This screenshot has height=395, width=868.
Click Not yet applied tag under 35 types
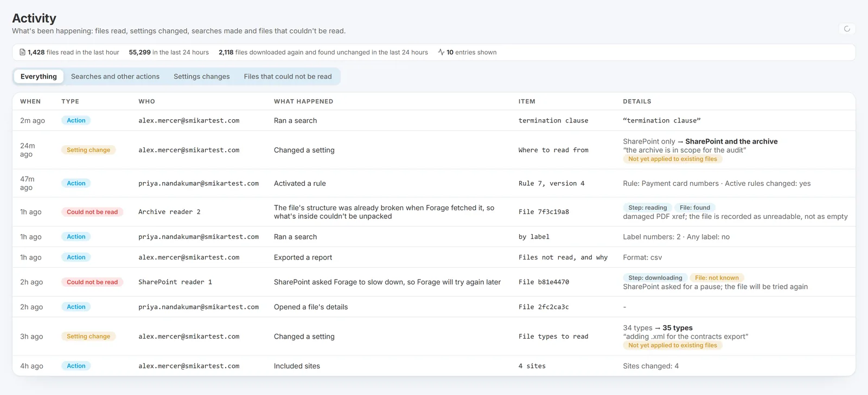pos(673,346)
